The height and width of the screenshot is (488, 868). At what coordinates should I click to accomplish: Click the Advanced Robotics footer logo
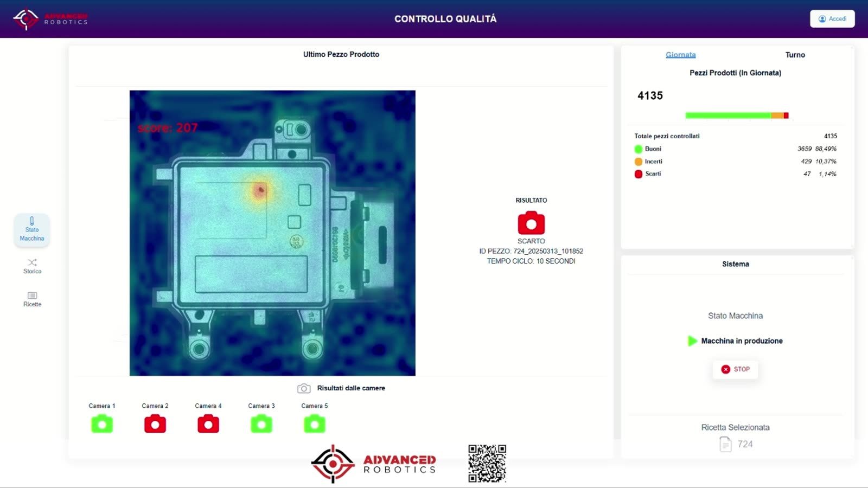(374, 464)
